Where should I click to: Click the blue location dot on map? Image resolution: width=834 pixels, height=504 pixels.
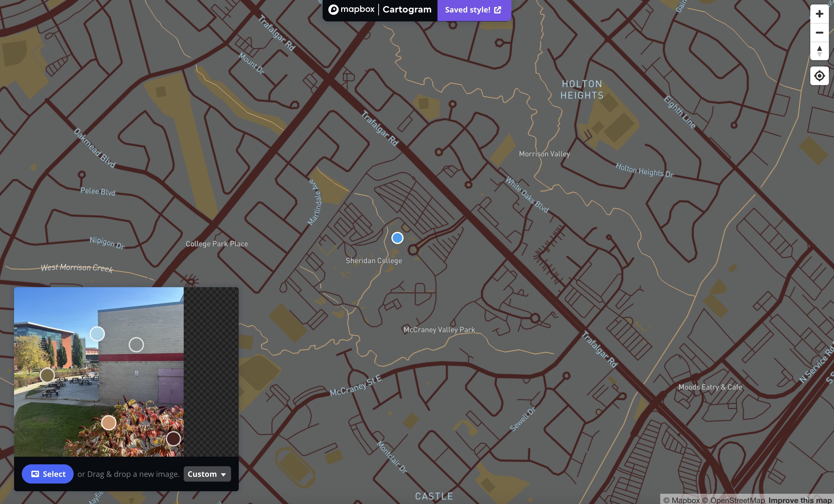pos(397,238)
